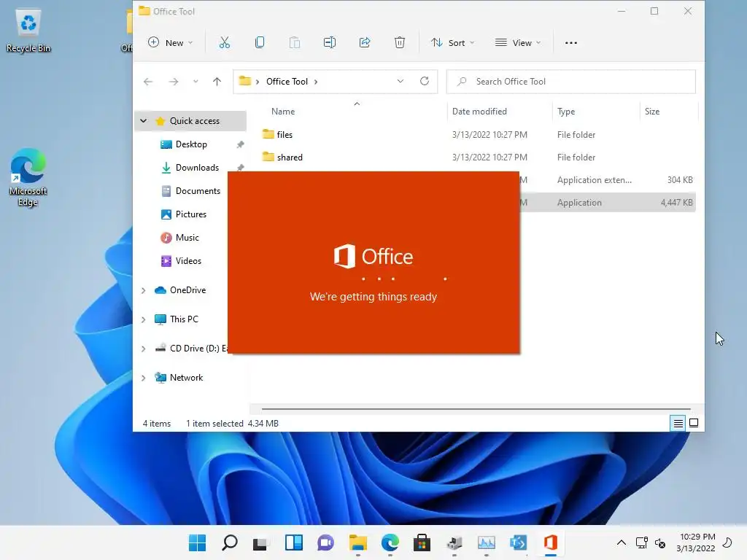The width and height of the screenshot is (747, 560).
Task: Go up one folder level arrow
Action: [217, 82]
